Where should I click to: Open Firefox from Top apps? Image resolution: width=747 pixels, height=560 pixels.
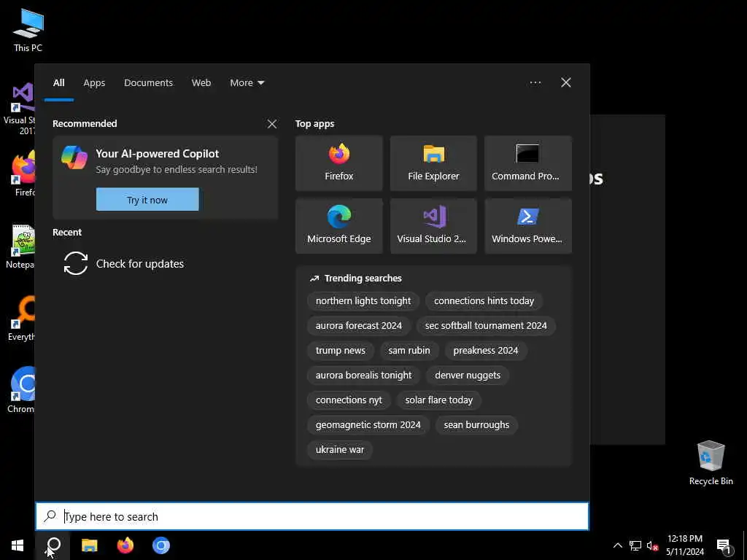pyautogui.click(x=338, y=163)
